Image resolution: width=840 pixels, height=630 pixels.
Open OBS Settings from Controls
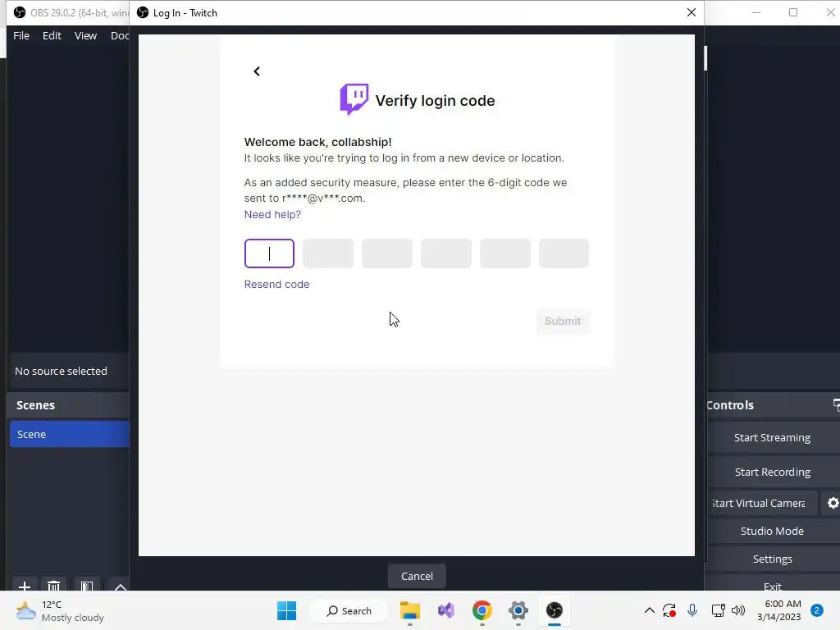tap(772, 559)
